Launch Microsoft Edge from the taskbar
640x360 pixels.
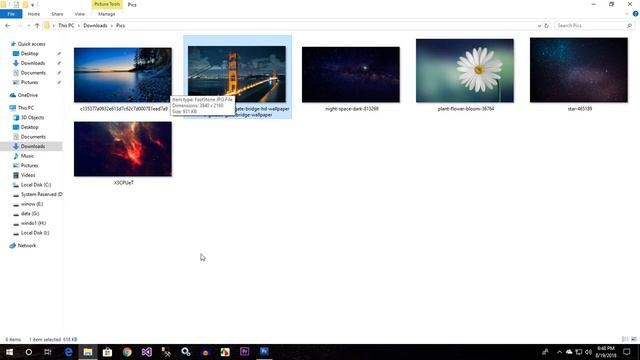point(68,352)
